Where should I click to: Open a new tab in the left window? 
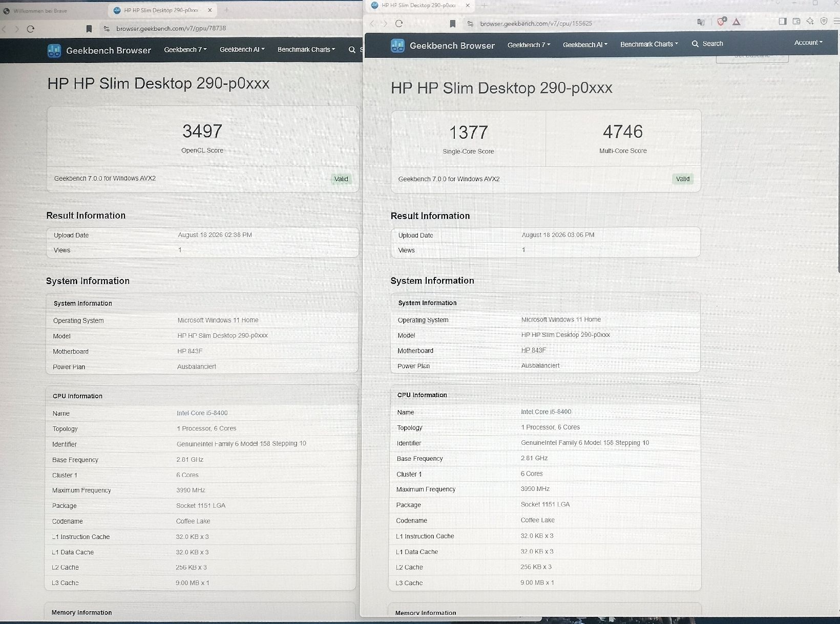coord(226,10)
